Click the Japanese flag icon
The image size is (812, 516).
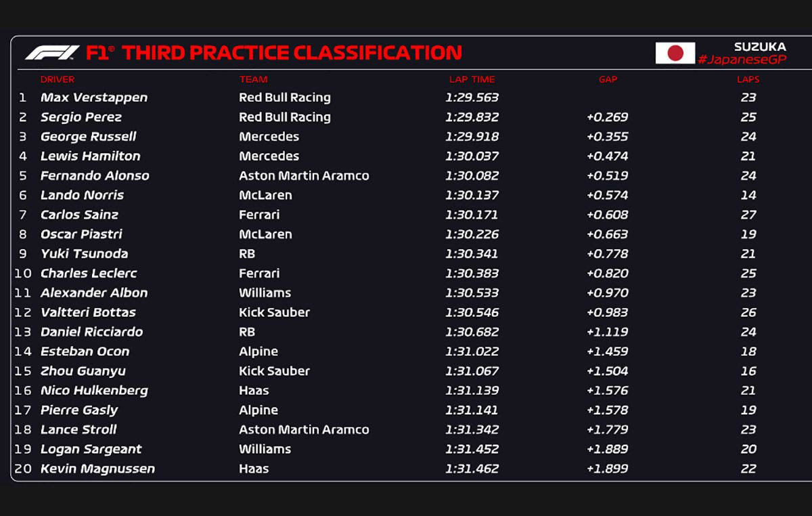tap(675, 53)
